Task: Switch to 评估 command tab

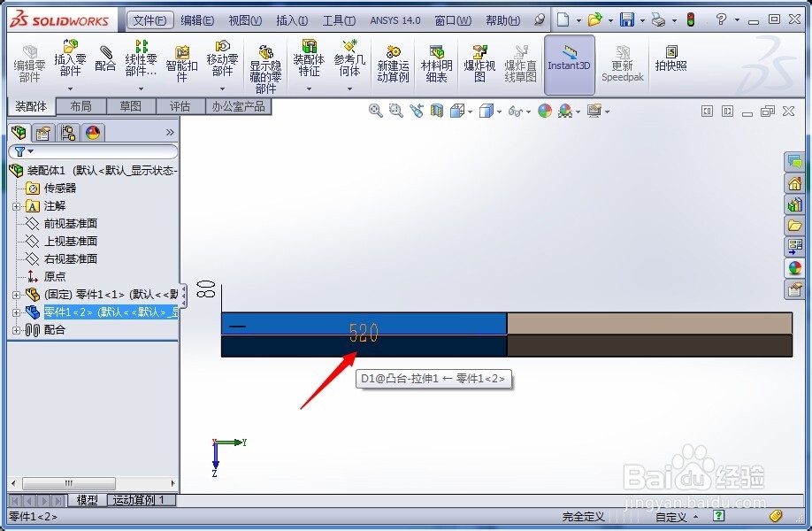Action: coord(180,106)
